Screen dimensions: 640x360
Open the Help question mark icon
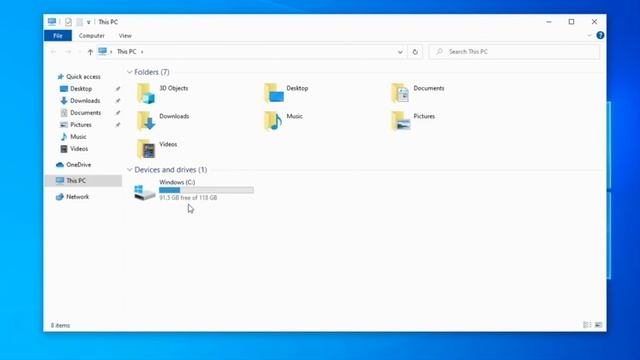coord(600,36)
